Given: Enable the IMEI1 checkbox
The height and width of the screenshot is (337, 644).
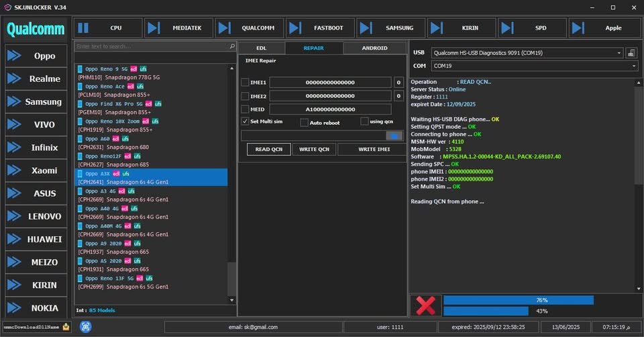Looking at the screenshot, I should pyautogui.click(x=245, y=82).
